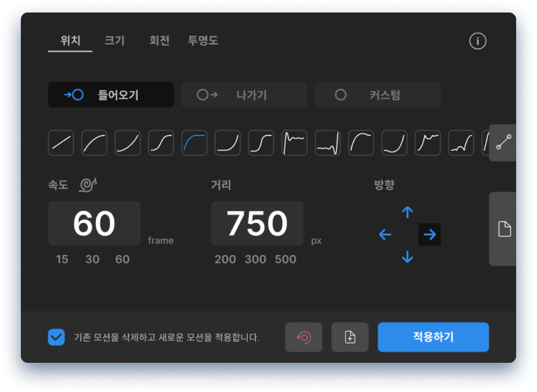Set direction to up arrow
The height and width of the screenshot is (392, 537).
pos(407,212)
